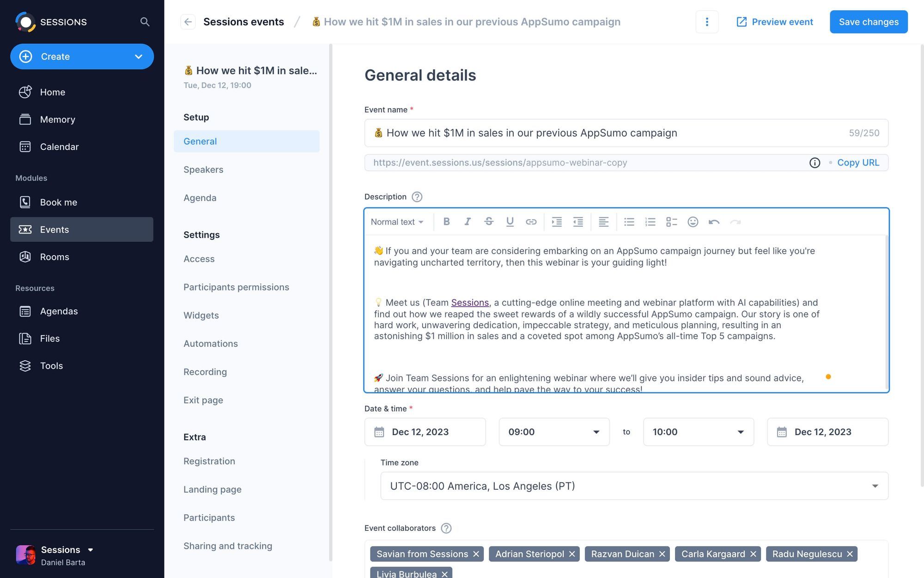
Task: Open Calendar in sidebar
Action: click(82, 147)
